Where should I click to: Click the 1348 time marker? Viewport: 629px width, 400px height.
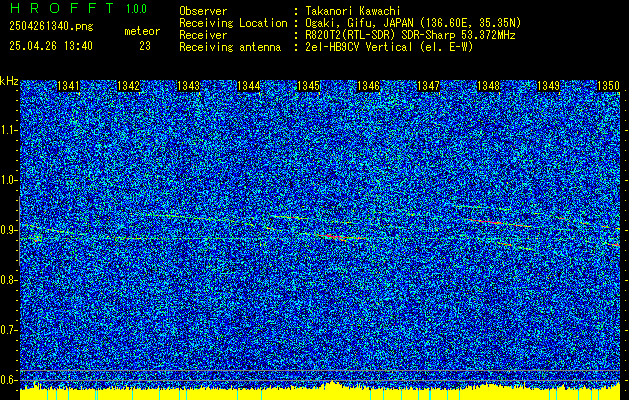pyautogui.click(x=489, y=86)
